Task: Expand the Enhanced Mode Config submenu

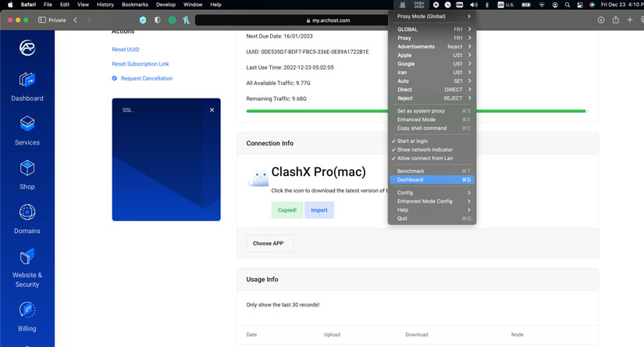Action: [432, 201]
